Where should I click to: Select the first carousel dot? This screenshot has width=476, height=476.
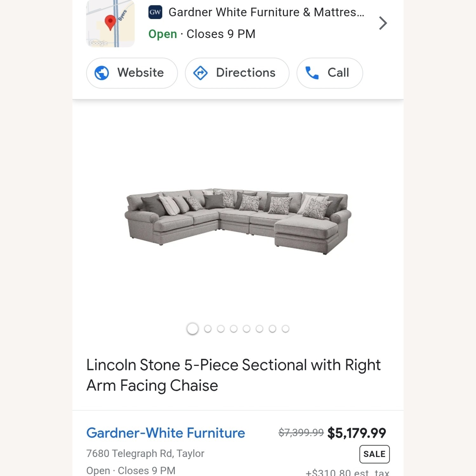click(192, 329)
